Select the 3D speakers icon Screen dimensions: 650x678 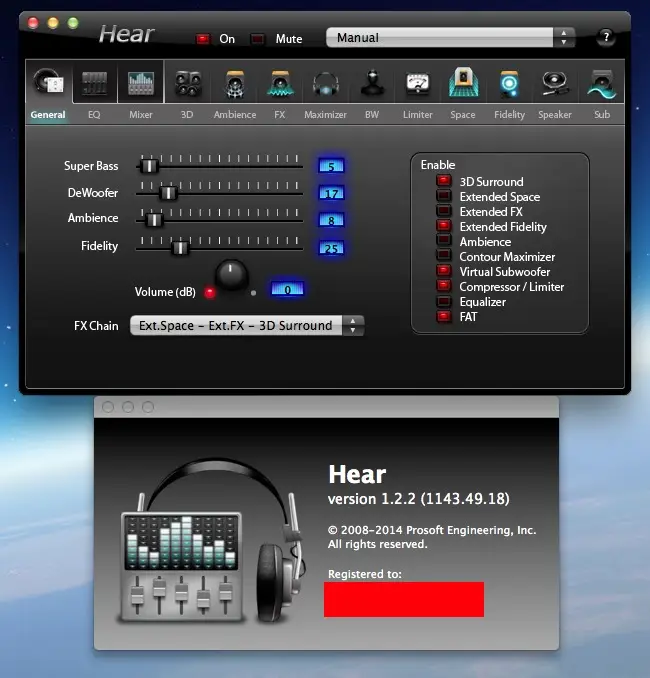click(187, 82)
